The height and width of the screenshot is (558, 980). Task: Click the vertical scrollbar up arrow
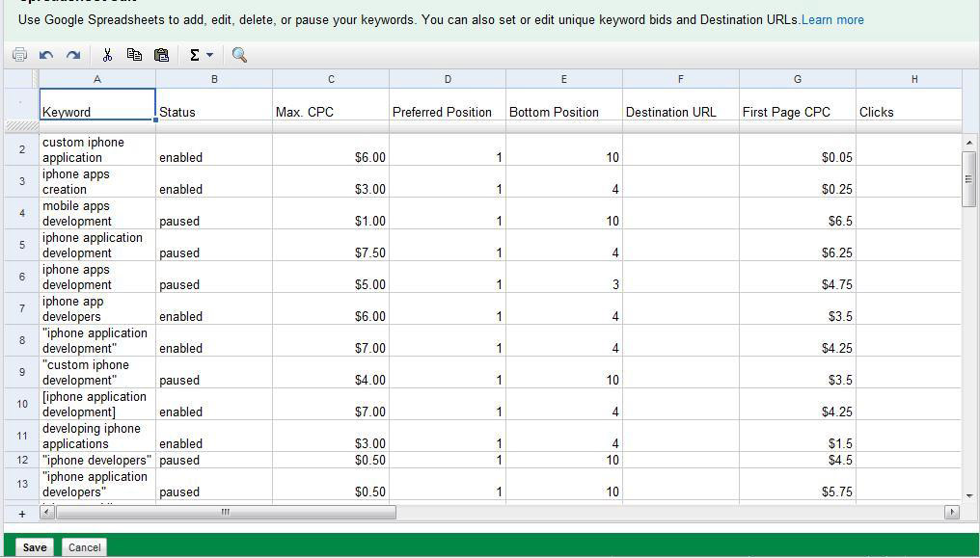pyautogui.click(x=969, y=143)
